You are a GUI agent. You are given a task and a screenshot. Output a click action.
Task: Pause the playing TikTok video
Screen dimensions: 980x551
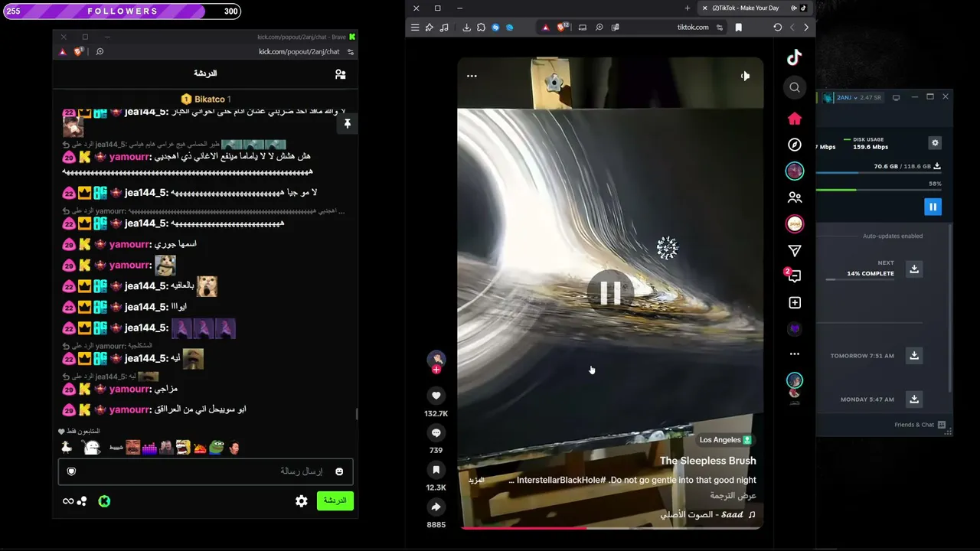coord(610,292)
